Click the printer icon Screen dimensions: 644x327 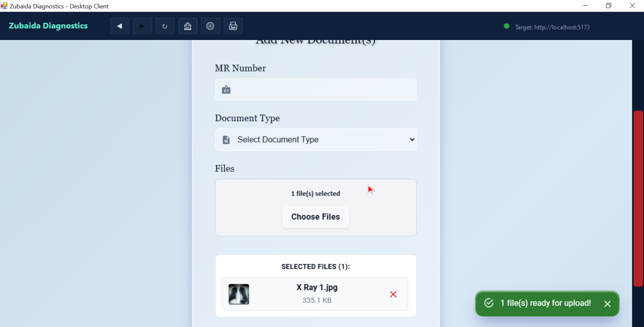click(233, 26)
